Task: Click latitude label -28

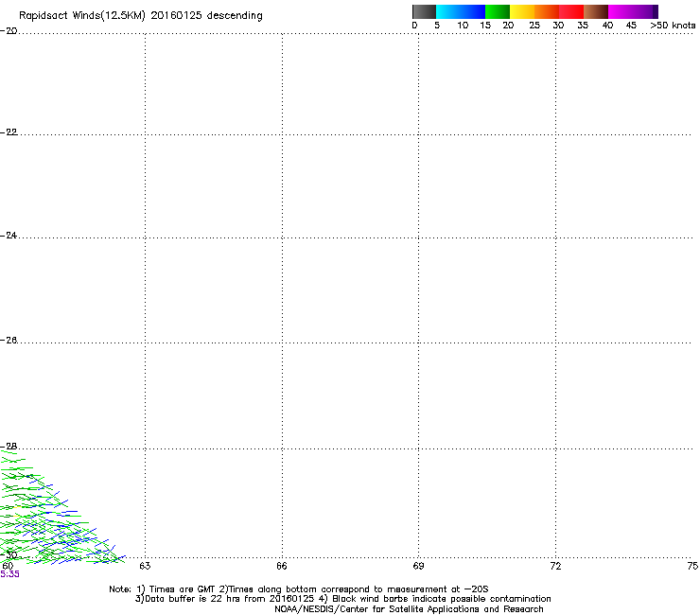Action: click(x=9, y=447)
